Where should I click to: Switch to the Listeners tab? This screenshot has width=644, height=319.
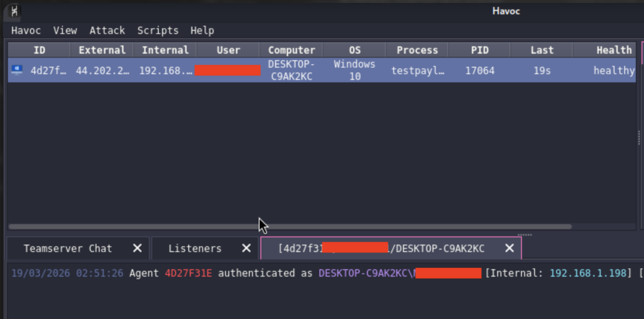pyautogui.click(x=195, y=249)
